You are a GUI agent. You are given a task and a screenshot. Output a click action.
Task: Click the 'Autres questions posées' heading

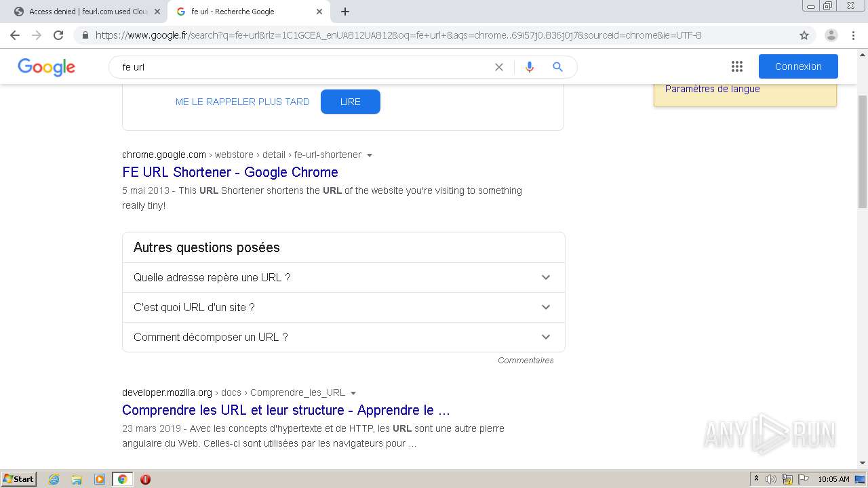point(207,247)
